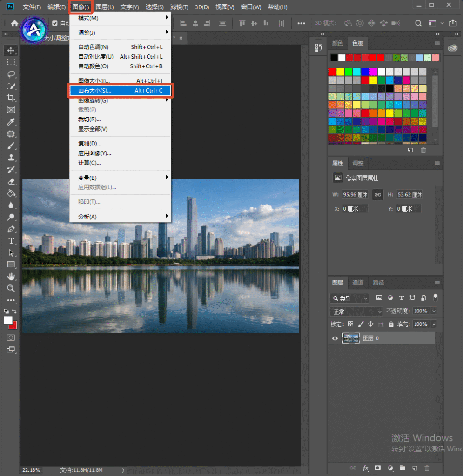Viewport: 463px width, 476px height.
Task: Select the Brush tool
Action: 11,145
